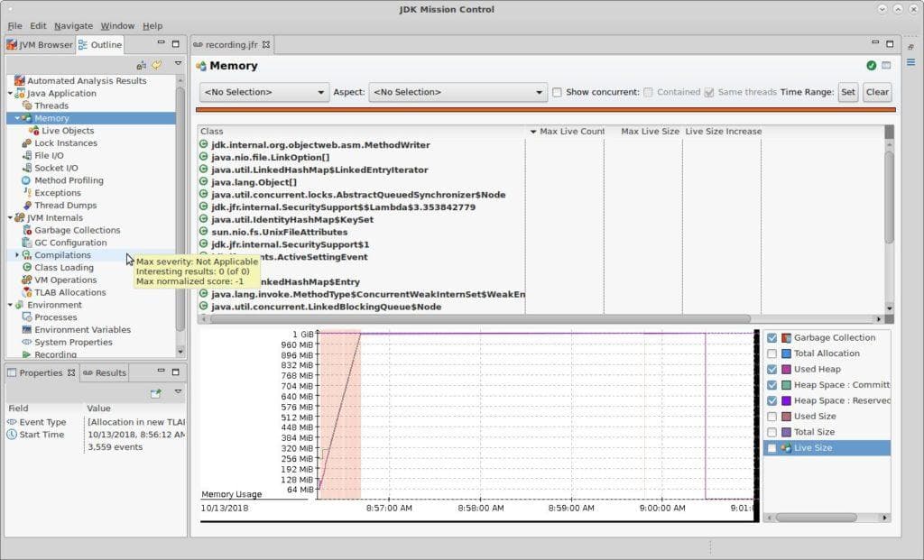Open the Thread Dumps icon
The height and width of the screenshot is (560, 924).
pyautogui.click(x=26, y=205)
